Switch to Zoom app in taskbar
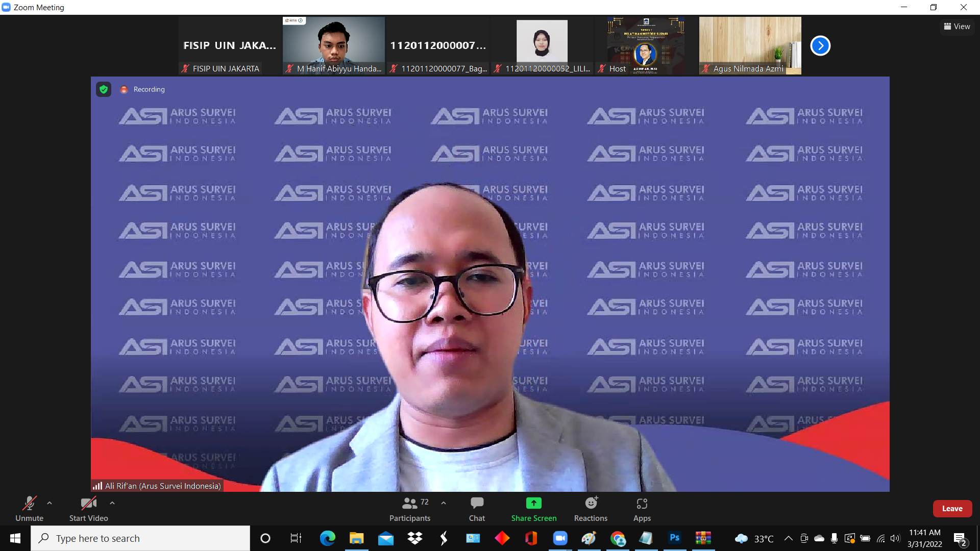980x551 pixels. point(560,538)
